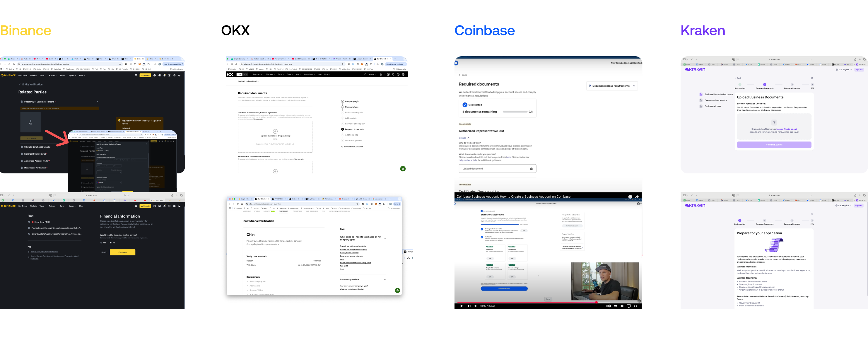
Task: Mute the Coinbase video volume icon
Action: [476, 306]
